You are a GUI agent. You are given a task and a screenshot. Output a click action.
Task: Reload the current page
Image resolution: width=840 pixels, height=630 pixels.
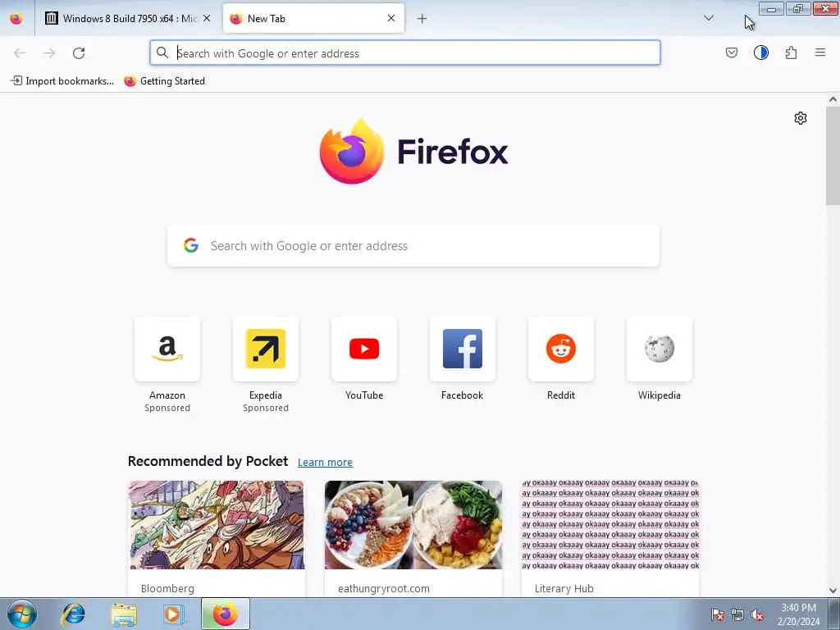coord(79,53)
